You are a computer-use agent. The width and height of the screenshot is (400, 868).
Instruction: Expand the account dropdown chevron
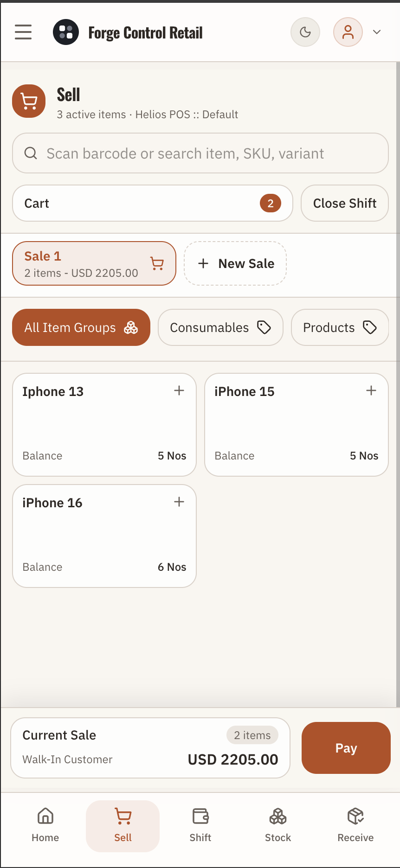point(377,32)
